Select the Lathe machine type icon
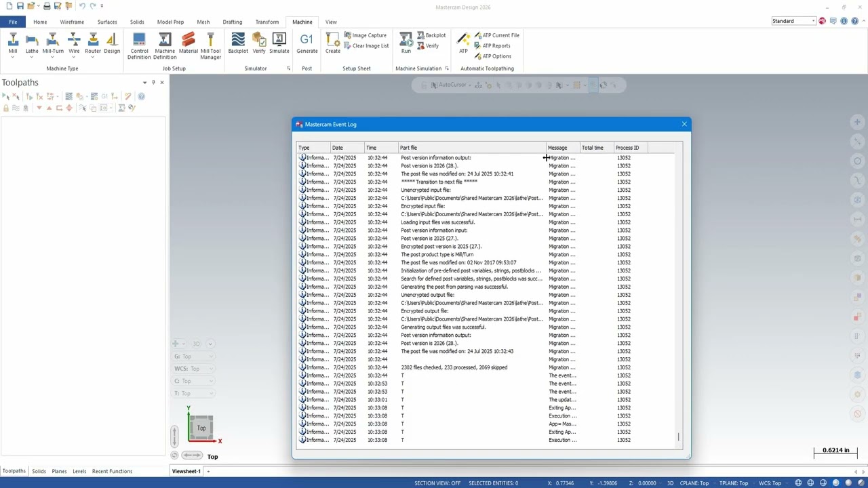 (32, 43)
